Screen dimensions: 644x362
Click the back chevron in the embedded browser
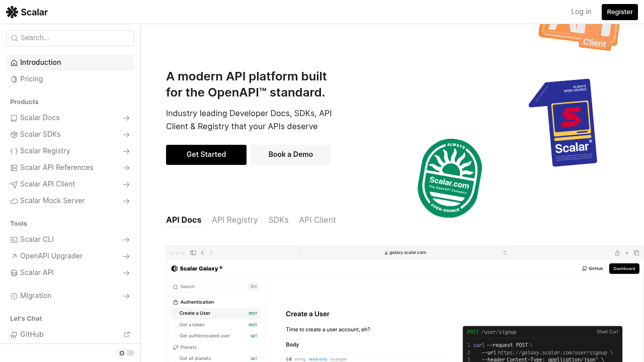202,253
